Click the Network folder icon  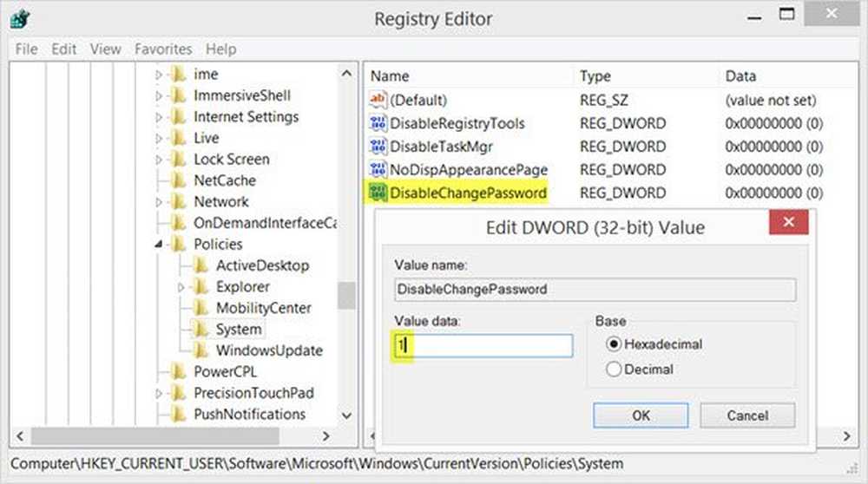pyautogui.click(x=178, y=202)
